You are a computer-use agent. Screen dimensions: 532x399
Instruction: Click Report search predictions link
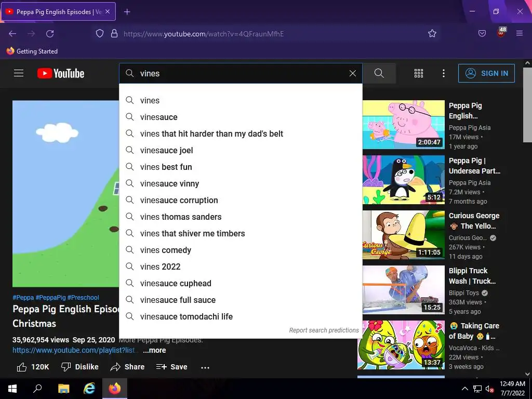(x=324, y=330)
